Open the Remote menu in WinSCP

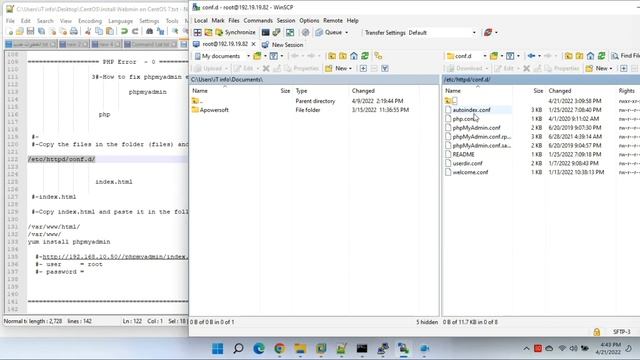point(333,20)
